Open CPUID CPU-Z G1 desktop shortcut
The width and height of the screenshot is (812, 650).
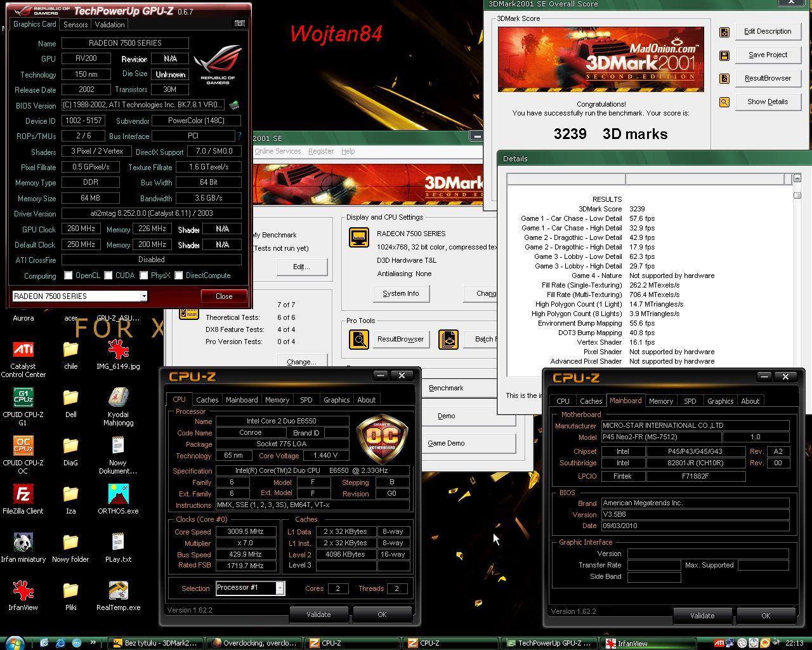23,407
